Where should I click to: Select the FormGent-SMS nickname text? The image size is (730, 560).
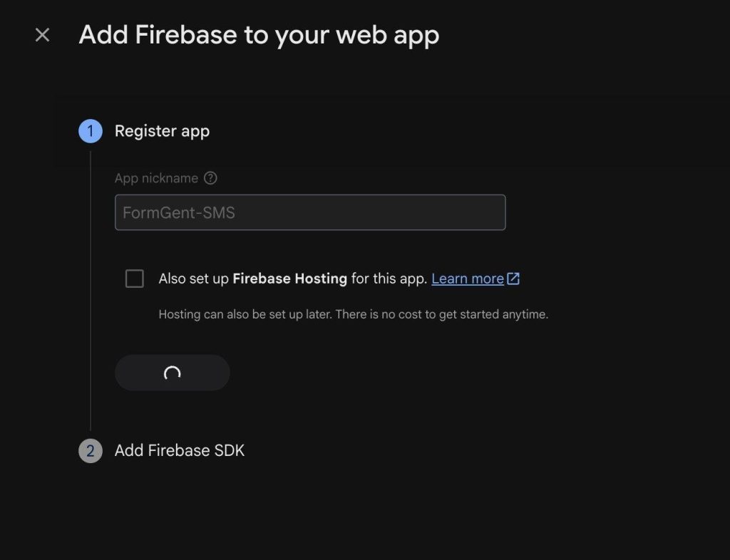[x=179, y=212]
